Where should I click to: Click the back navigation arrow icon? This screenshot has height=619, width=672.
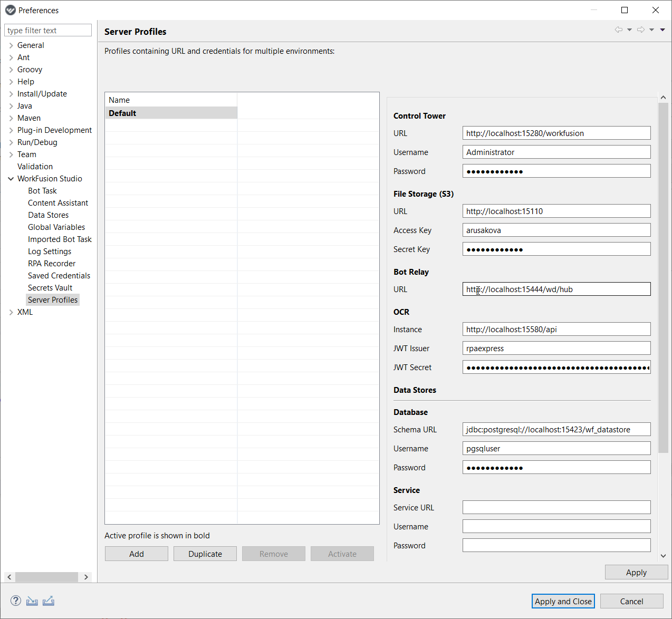(618, 30)
